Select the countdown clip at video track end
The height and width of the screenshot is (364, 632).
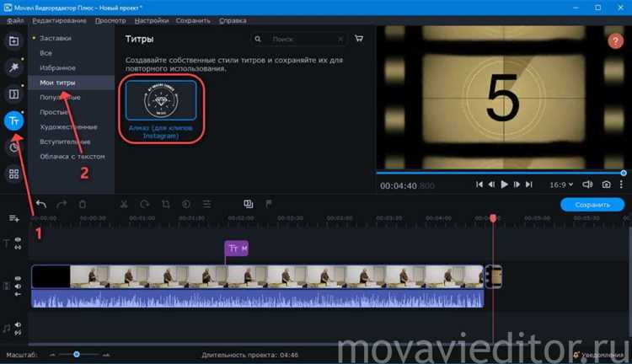click(493, 276)
